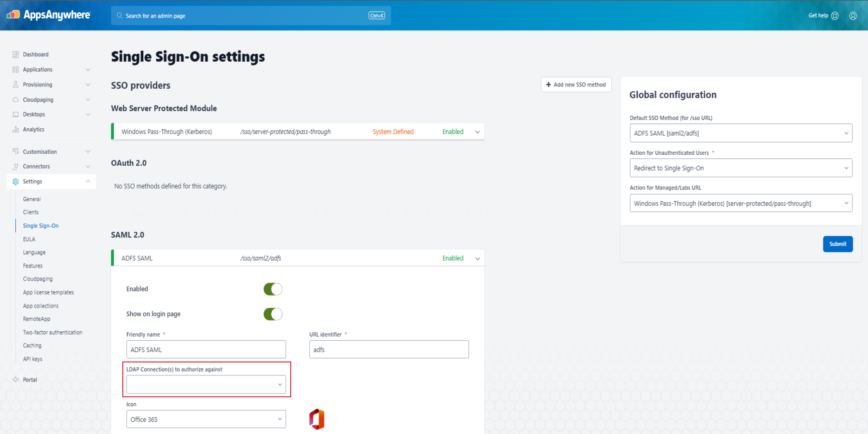The height and width of the screenshot is (434, 868).
Task: Expand Action for Unauthenticated Users dropdown
Action: [741, 168]
